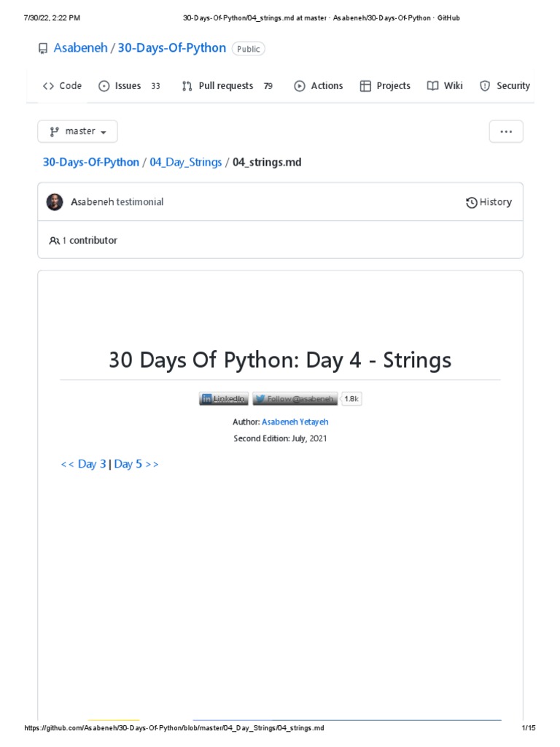Click the Projects table icon
The width and height of the screenshot is (560, 747).
point(365,86)
